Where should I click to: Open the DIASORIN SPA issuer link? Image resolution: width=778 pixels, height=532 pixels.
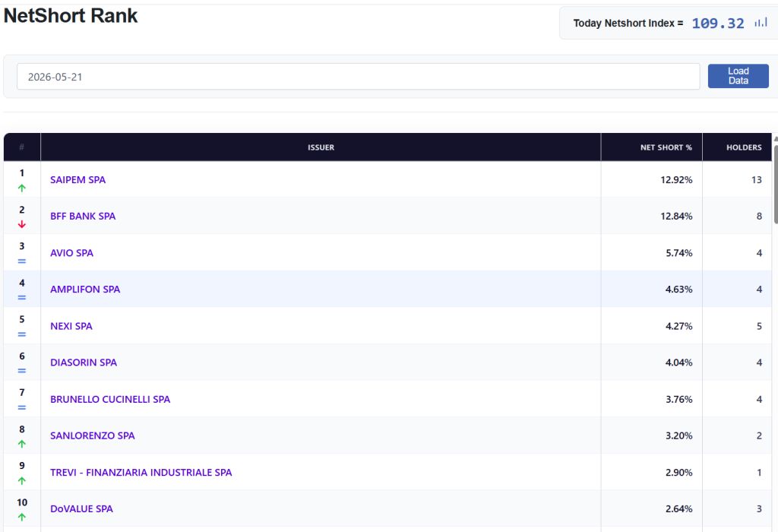point(84,363)
